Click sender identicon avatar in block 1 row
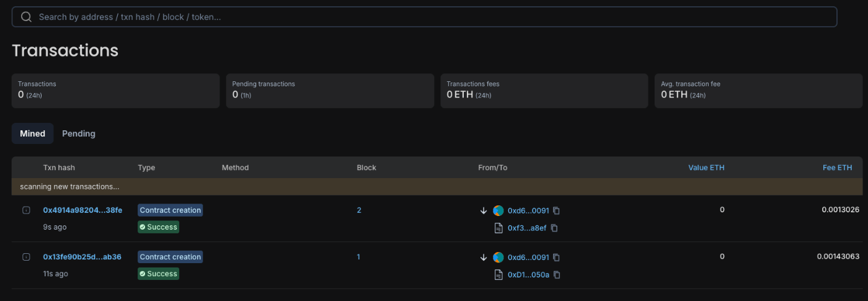This screenshot has height=301, width=868. 498,258
